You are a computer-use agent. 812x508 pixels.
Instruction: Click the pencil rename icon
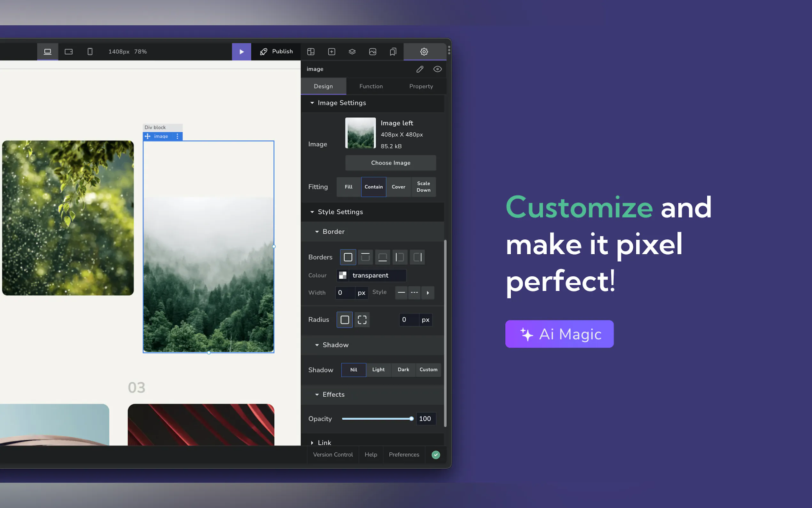point(420,69)
